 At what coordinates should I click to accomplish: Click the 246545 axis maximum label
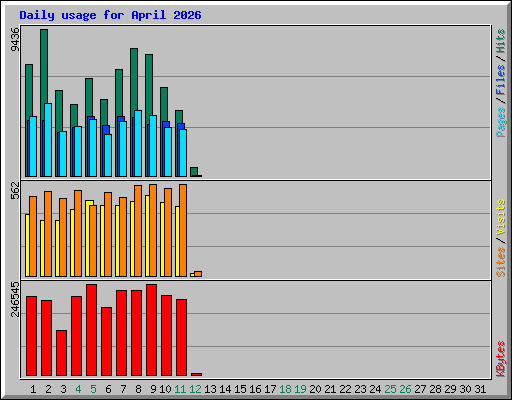pyautogui.click(x=15, y=299)
